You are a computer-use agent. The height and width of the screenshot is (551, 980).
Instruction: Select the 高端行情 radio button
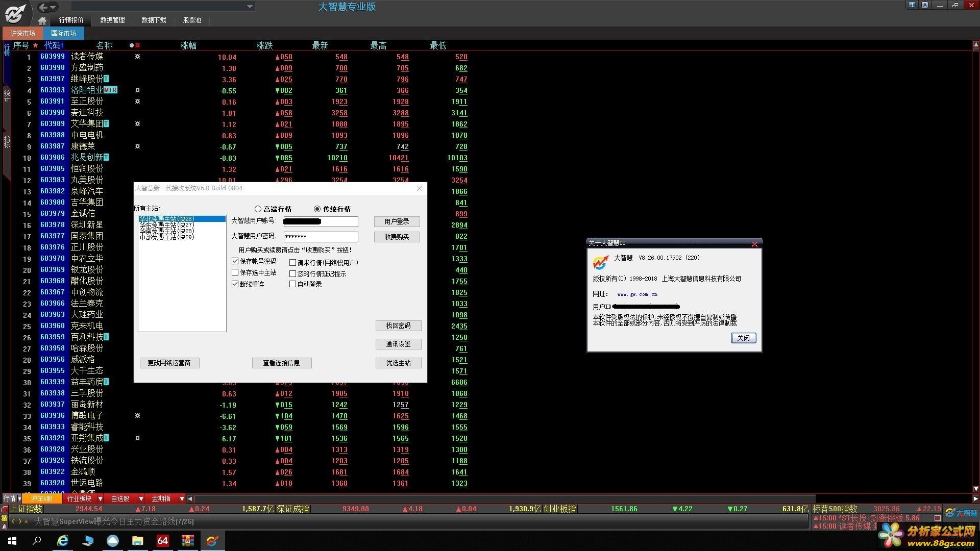(258, 209)
